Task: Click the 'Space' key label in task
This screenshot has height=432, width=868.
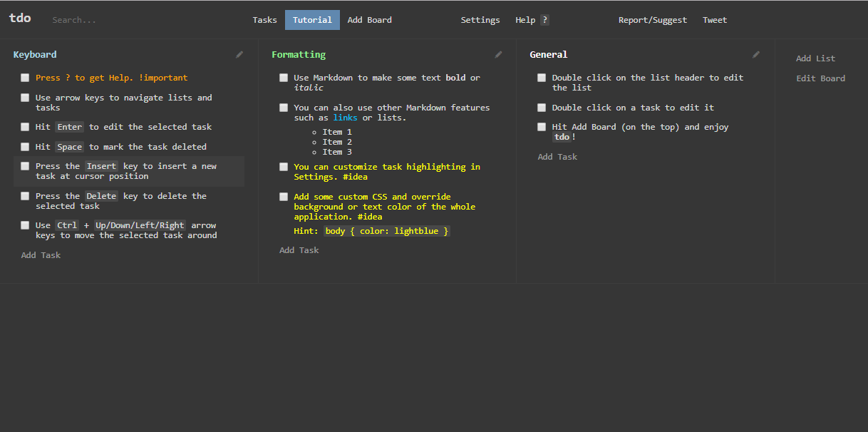Action: coord(70,147)
